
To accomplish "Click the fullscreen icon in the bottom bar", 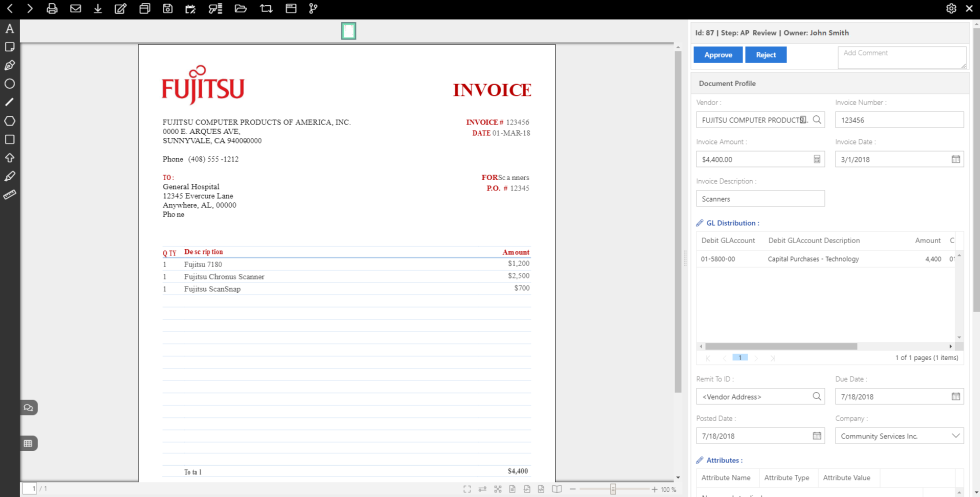I will (x=467, y=489).
